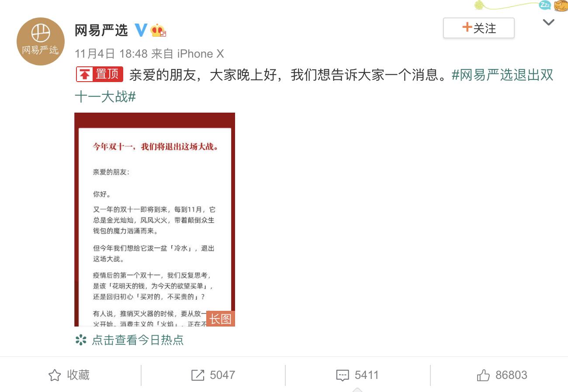568x392 pixels.
Task: Follow the account with 关注 button
Action: (x=479, y=28)
